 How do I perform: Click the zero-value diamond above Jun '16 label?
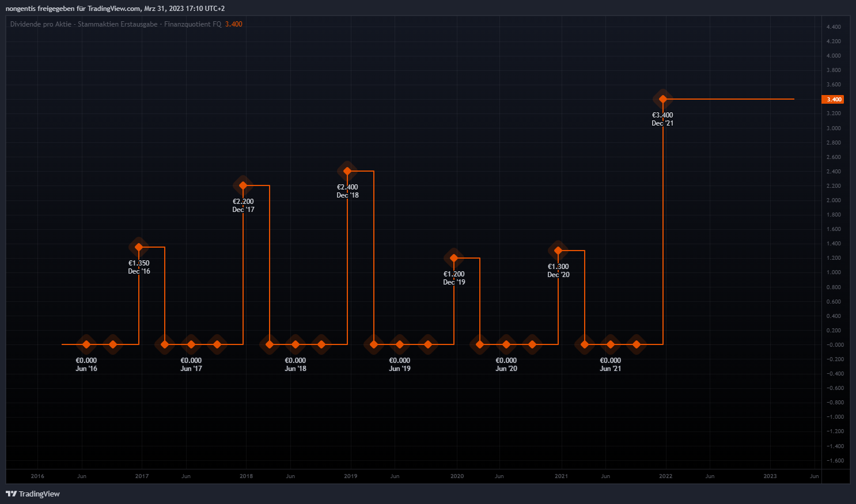coord(86,344)
